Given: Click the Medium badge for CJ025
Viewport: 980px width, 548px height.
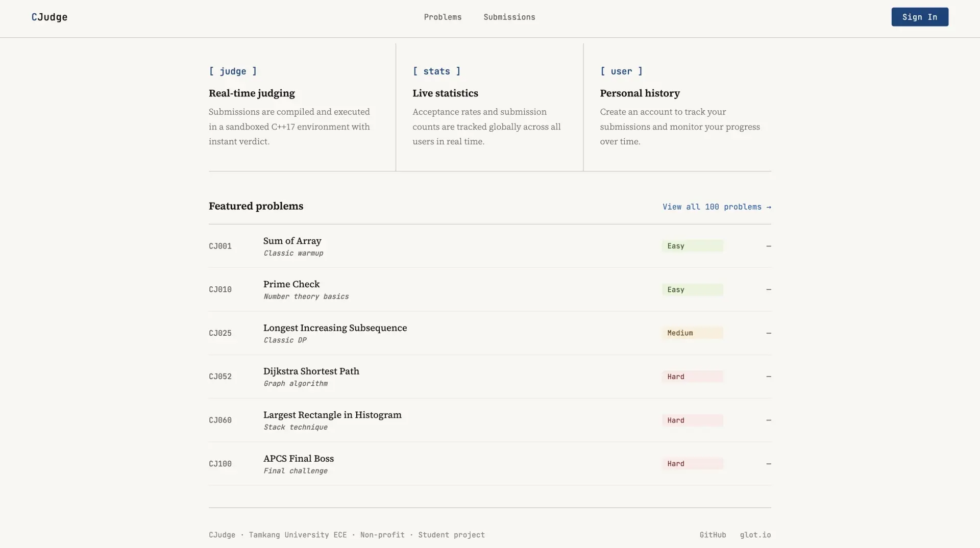Looking at the screenshot, I should click(692, 333).
